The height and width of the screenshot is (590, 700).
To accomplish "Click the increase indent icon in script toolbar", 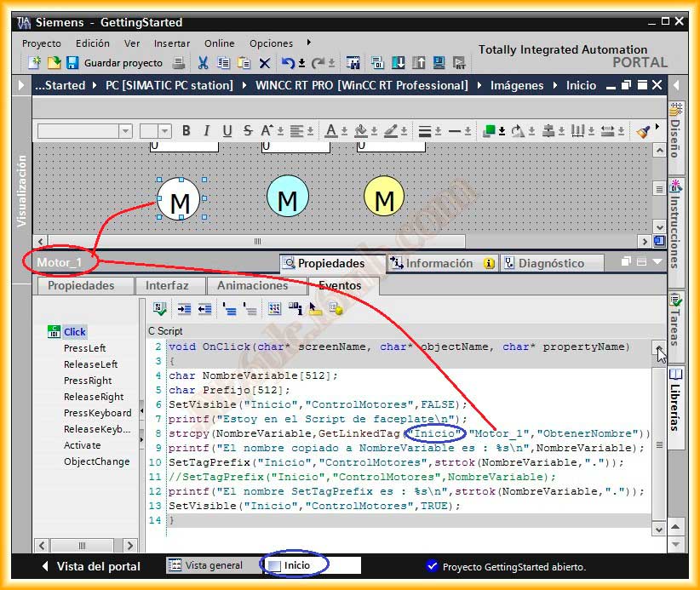I will pyautogui.click(x=184, y=309).
